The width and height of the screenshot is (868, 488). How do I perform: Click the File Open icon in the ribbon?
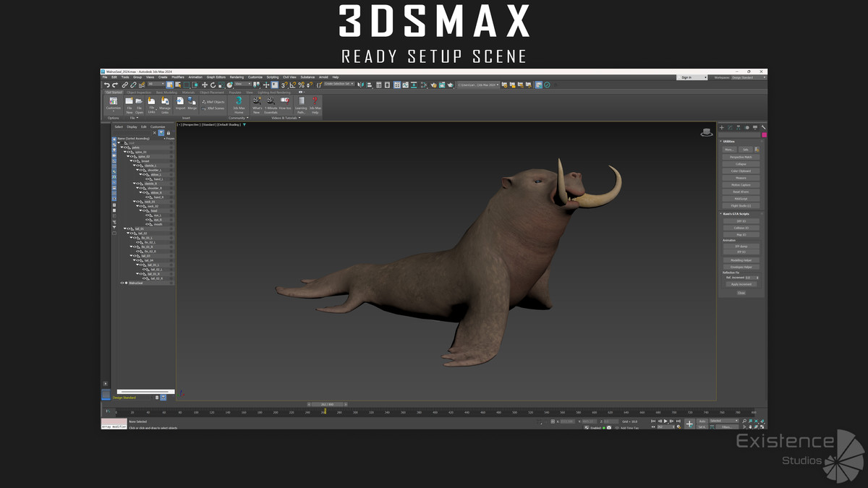138,104
